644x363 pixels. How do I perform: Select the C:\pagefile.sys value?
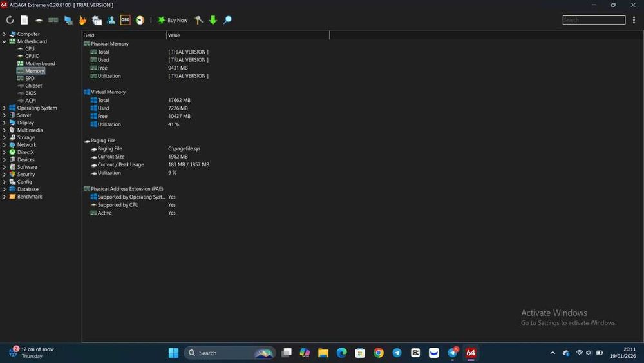tap(184, 149)
